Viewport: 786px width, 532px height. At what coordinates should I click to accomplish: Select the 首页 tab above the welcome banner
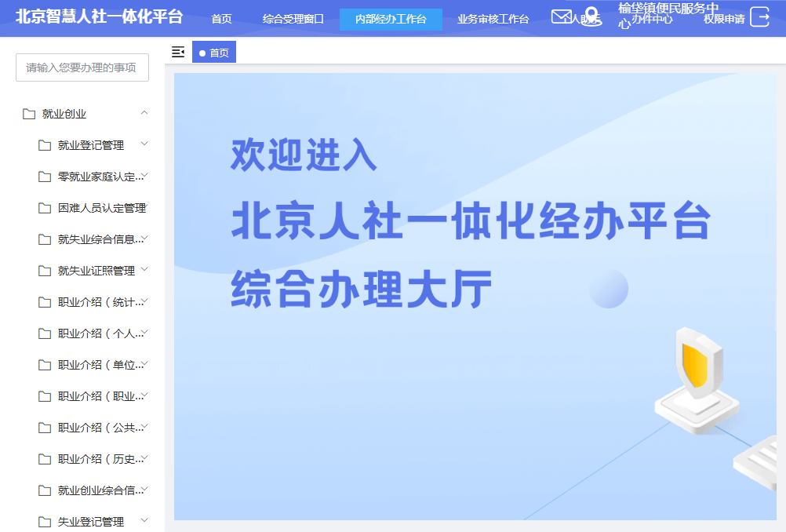click(x=213, y=52)
